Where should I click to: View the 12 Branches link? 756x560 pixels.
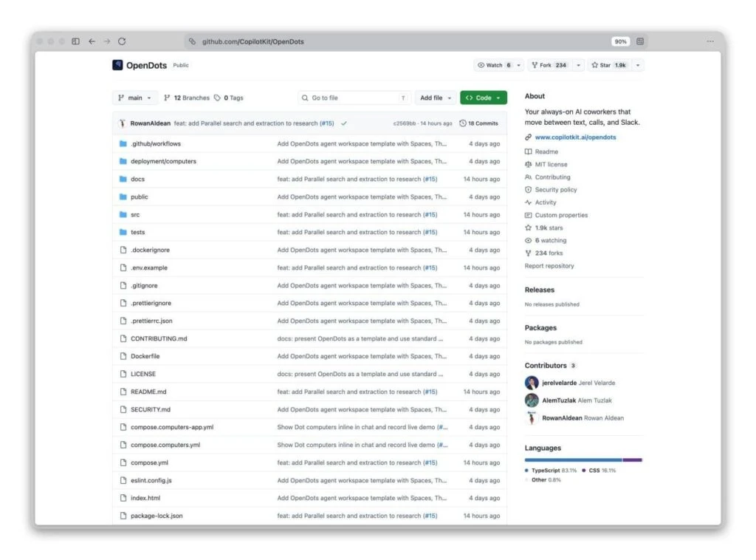[187, 98]
